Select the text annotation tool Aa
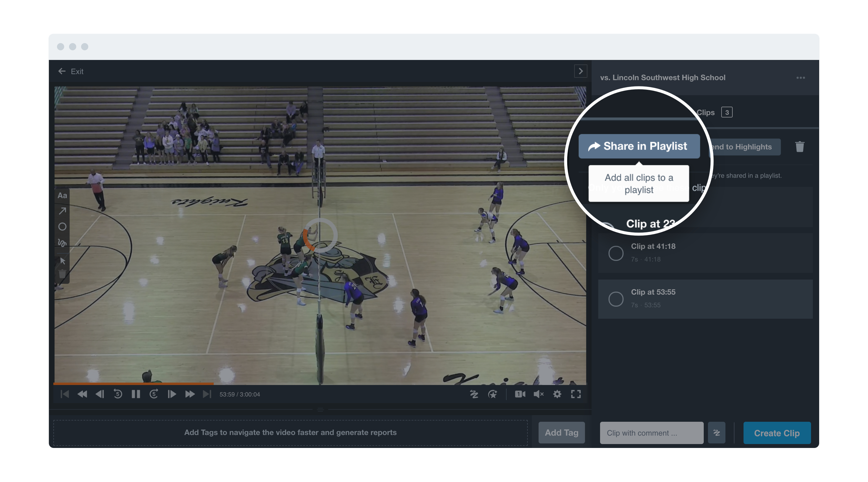Screen dimensions: 868x482 click(x=62, y=195)
